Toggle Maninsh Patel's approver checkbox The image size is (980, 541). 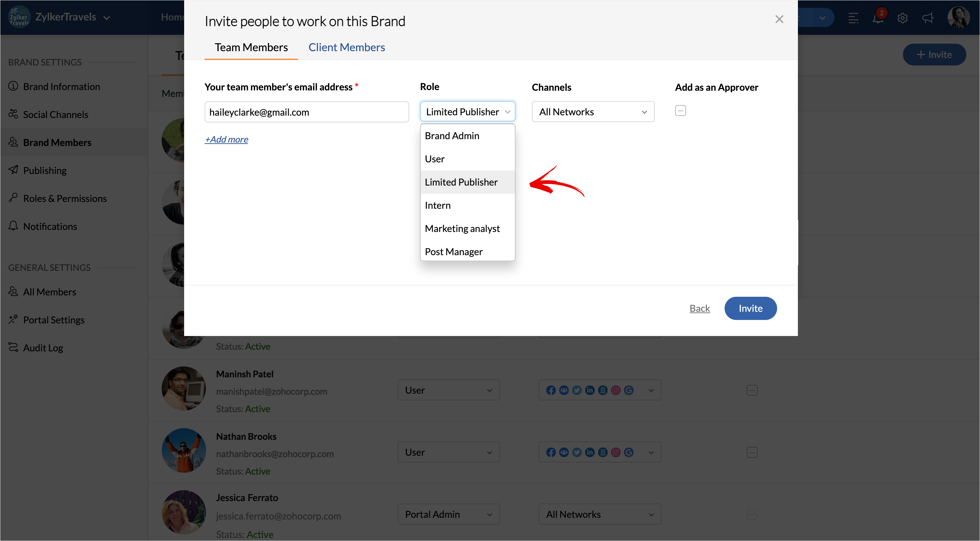(x=752, y=390)
